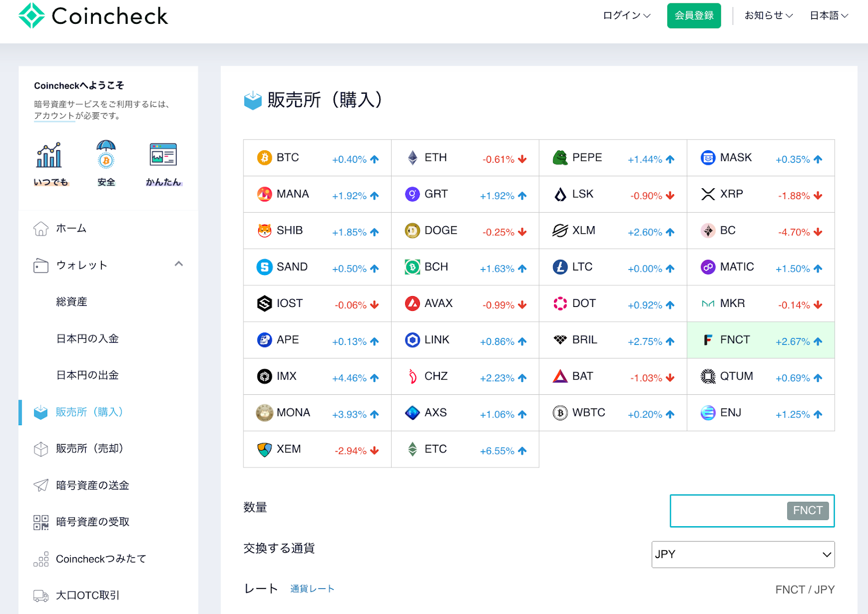Click the FNCT / JPY rate label
The height and width of the screenshot is (614, 868).
(805, 590)
